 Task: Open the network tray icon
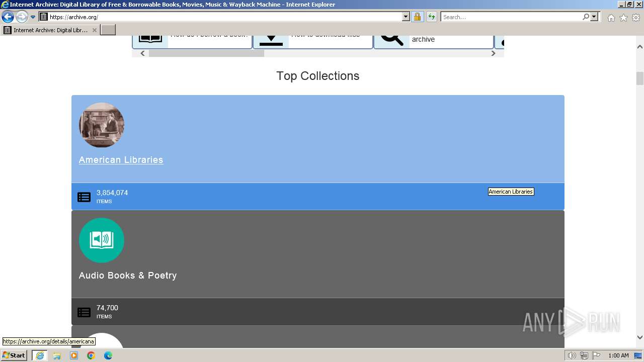click(x=584, y=355)
